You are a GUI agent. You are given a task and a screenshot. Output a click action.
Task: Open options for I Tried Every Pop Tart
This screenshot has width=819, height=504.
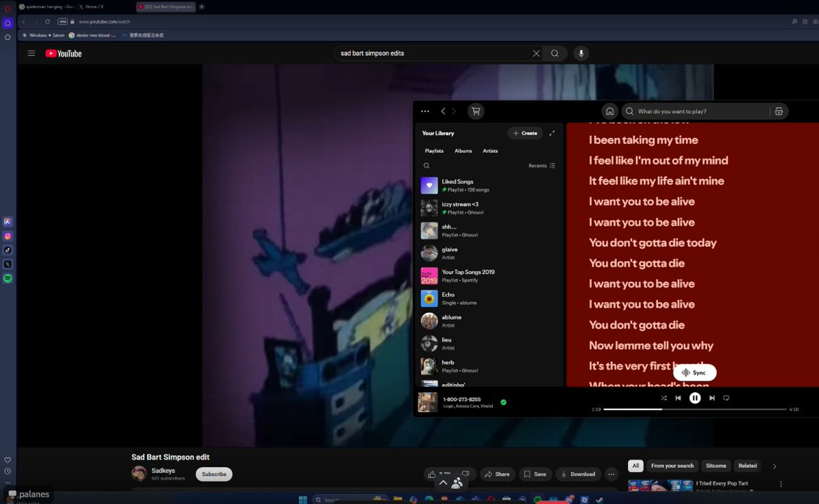(x=781, y=484)
